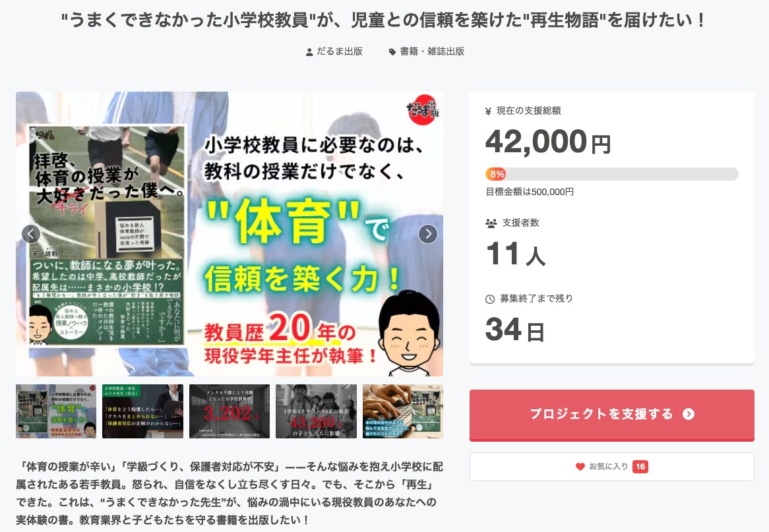Click the person icon beside だるま出版
769x532 pixels.
point(309,52)
